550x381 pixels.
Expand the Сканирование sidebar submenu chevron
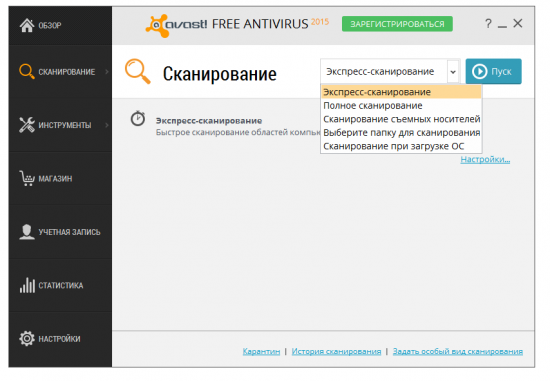[107, 72]
